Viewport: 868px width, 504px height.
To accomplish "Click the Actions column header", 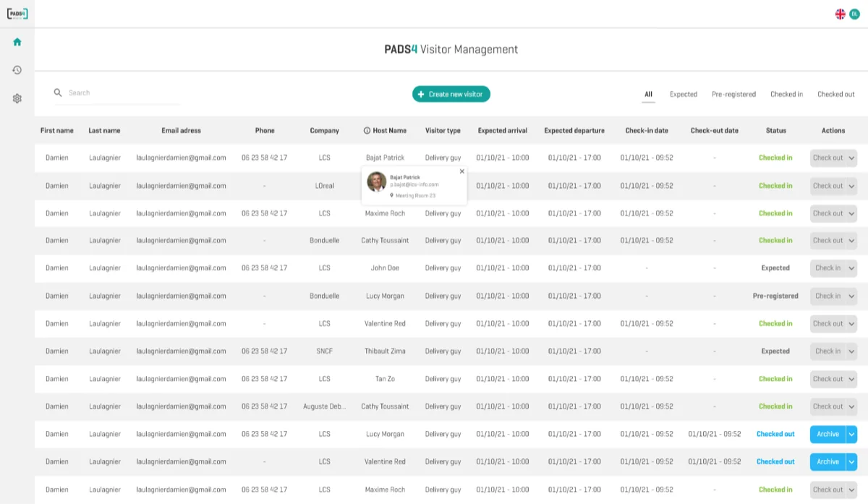I will (833, 131).
